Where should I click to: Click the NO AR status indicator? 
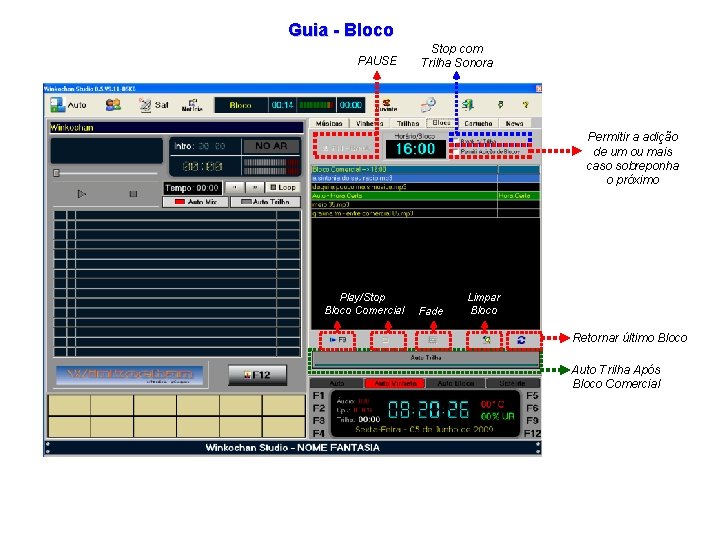[271, 146]
